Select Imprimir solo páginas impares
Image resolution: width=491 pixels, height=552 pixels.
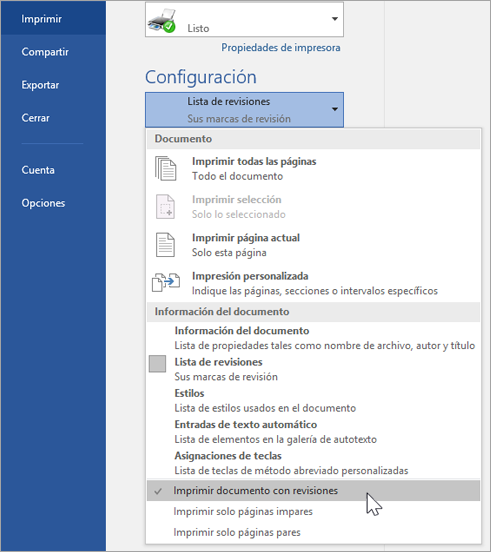[x=313, y=511]
